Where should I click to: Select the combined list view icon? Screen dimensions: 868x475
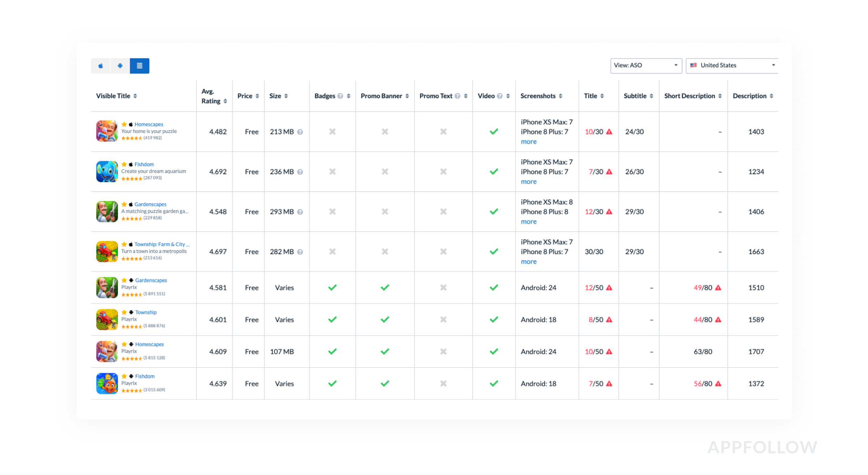coord(140,66)
